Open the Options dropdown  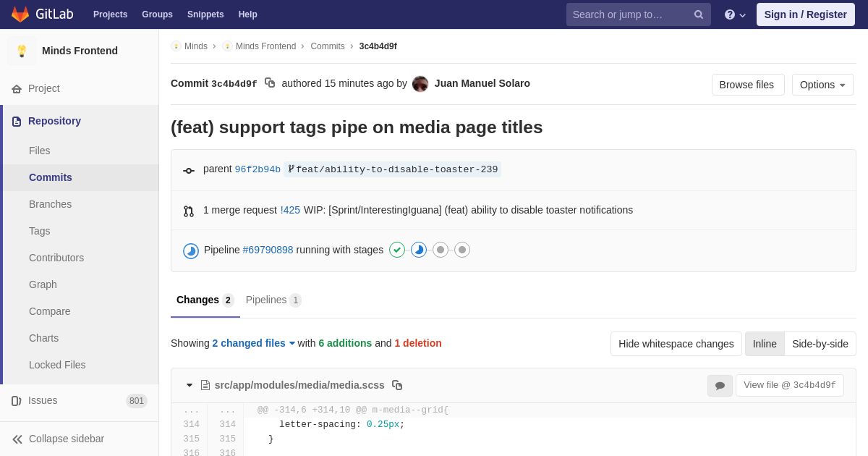click(822, 85)
